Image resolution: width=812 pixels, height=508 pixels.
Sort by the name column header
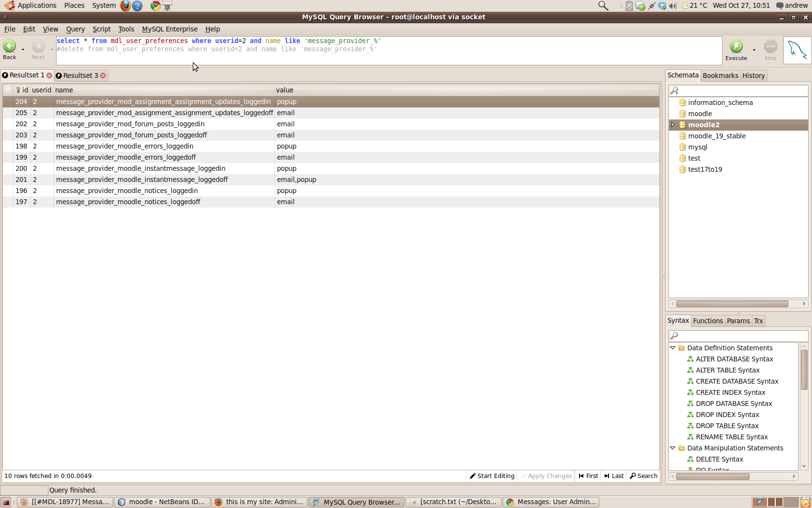pyautogui.click(x=163, y=90)
